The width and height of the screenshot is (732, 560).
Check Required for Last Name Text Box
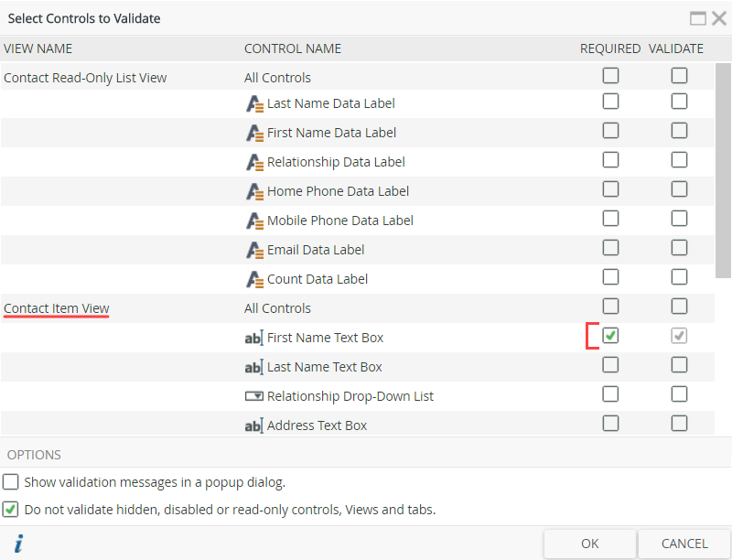tap(610, 365)
